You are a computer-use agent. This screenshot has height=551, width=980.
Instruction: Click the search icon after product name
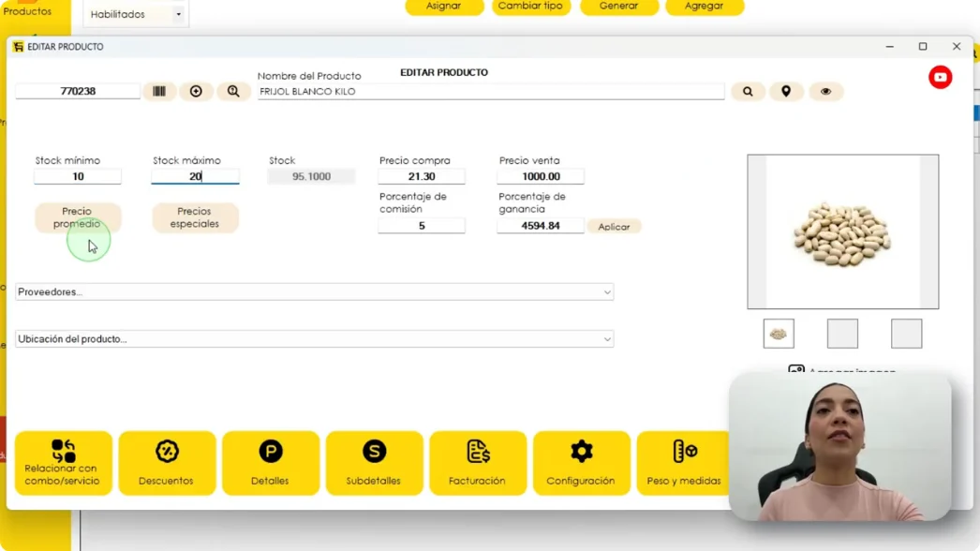748,91
